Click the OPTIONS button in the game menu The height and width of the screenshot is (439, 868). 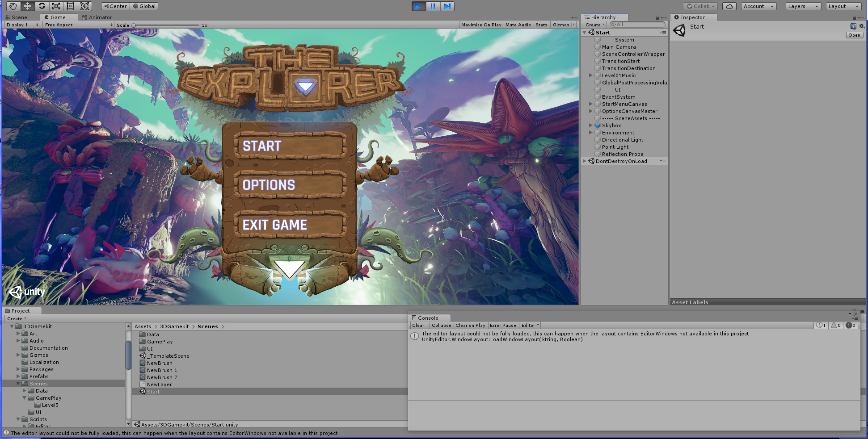tap(290, 185)
